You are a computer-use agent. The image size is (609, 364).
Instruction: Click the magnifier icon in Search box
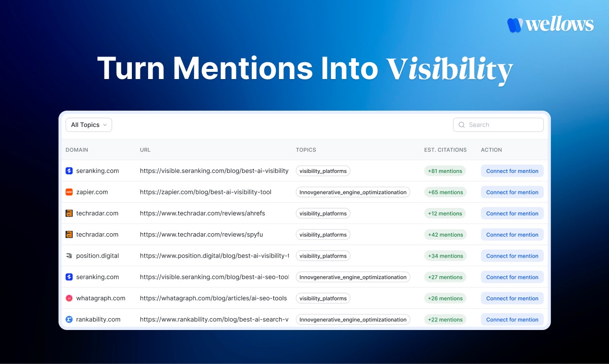pyautogui.click(x=462, y=125)
